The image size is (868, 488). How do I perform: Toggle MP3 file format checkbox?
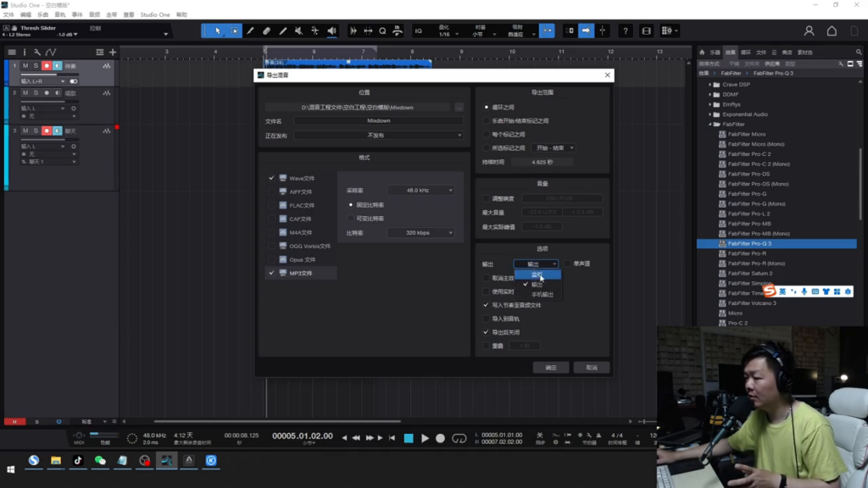pyautogui.click(x=271, y=273)
